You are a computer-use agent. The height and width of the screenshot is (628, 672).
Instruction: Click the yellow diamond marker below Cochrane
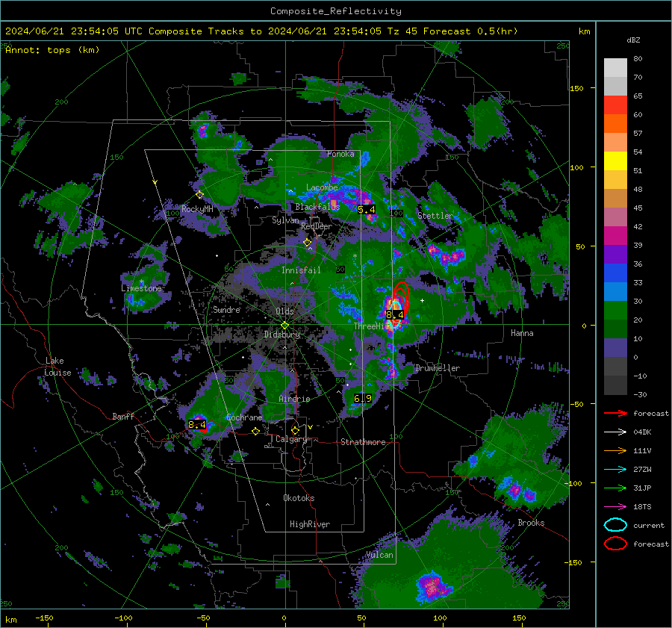pos(256,432)
